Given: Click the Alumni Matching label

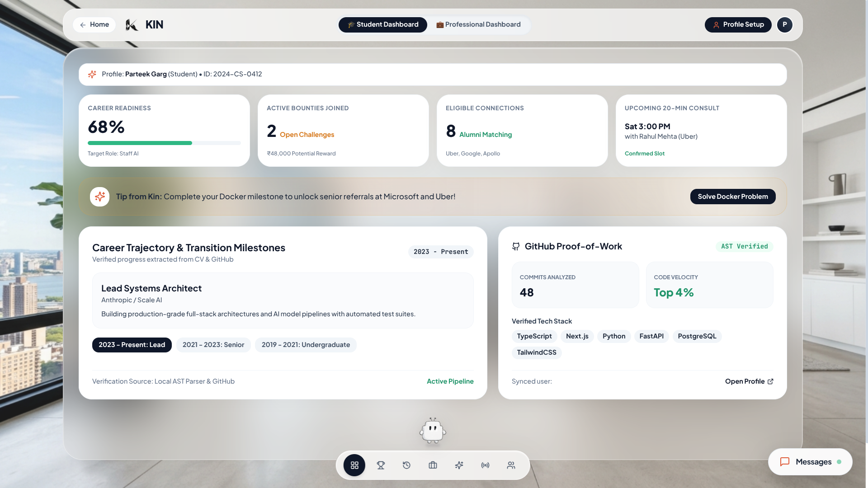Looking at the screenshot, I should (486, 135).
